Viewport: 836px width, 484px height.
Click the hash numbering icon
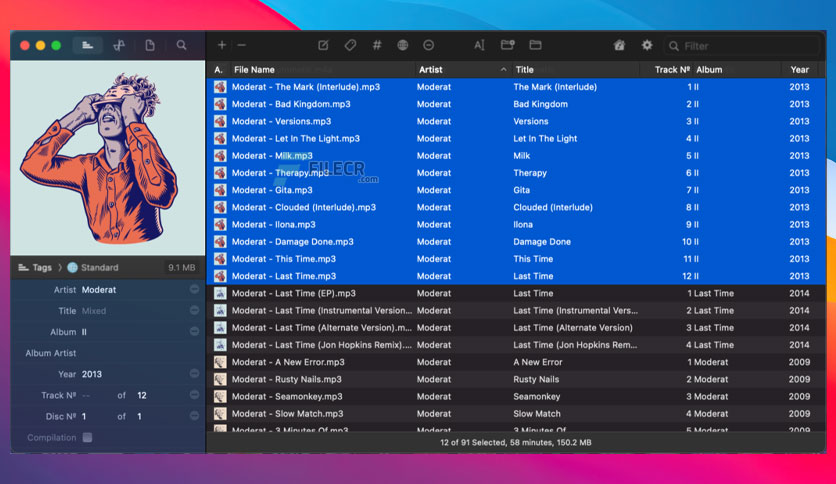pos(377,45)
